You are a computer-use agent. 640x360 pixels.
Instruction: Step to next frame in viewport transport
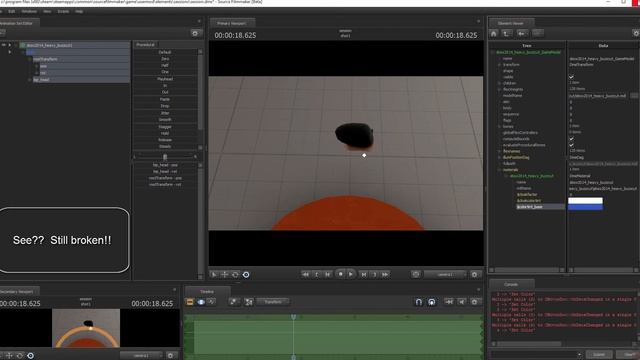point(364,275)
